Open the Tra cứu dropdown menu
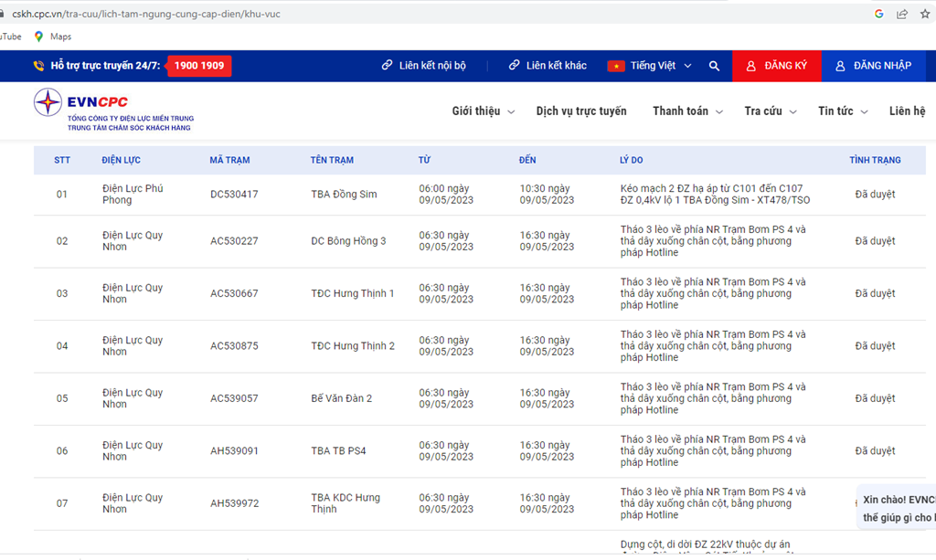This screenshot has width=936, height=560. (770, 111)
